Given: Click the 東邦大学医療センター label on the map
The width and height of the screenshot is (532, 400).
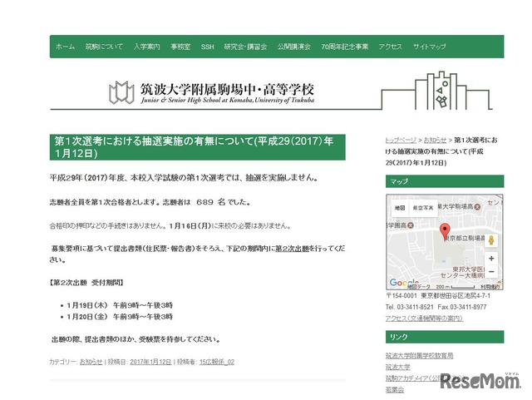Looking at the screenshot, I should click(464, 272).
